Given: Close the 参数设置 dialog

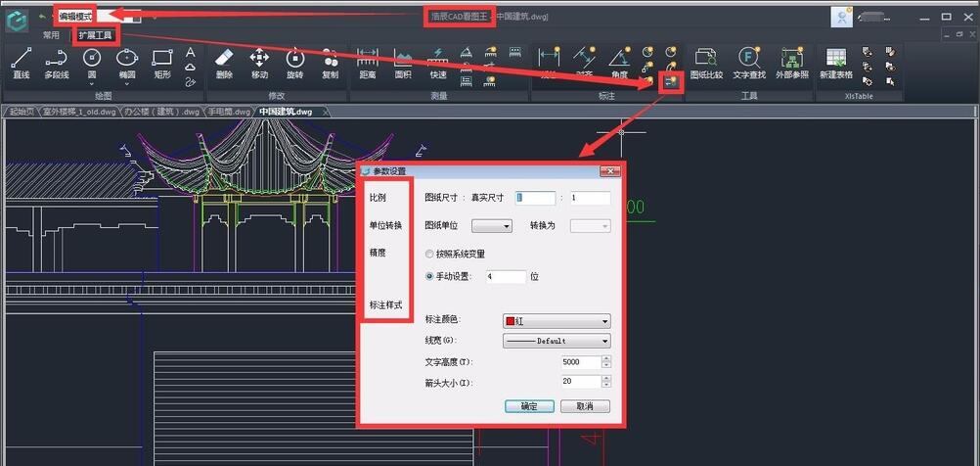Looking at the screenshot, I should pyautogui.click(x=609, y=171).
